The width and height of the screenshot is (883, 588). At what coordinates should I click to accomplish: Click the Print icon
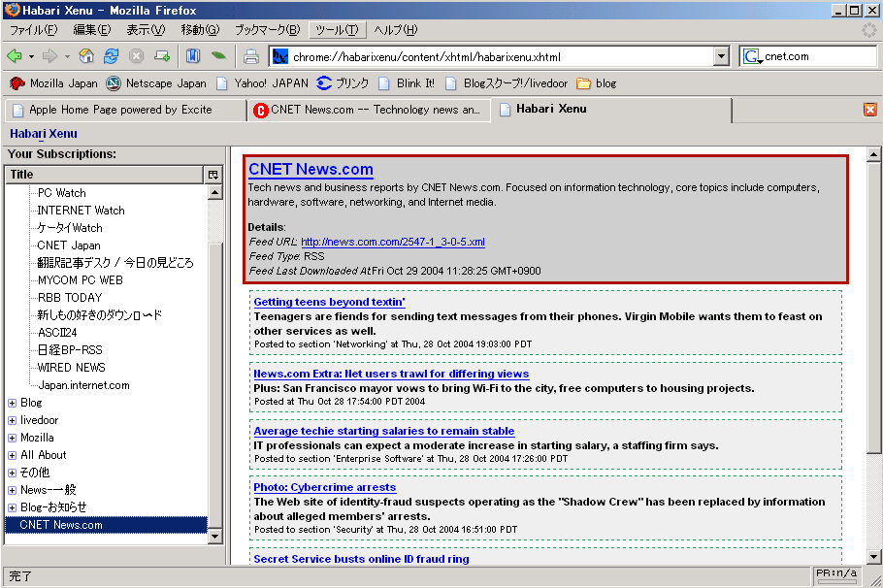[251, 56]
